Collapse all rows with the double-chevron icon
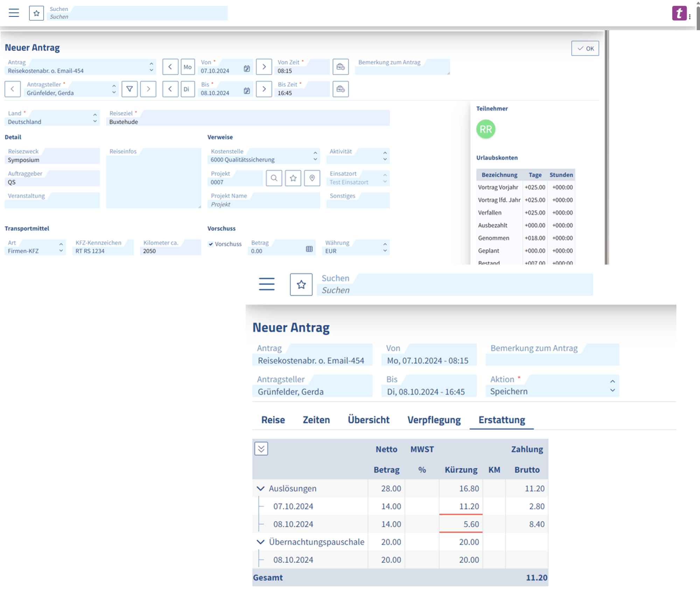700x595 pixels. pyautogui.click(x=261, y=449)
